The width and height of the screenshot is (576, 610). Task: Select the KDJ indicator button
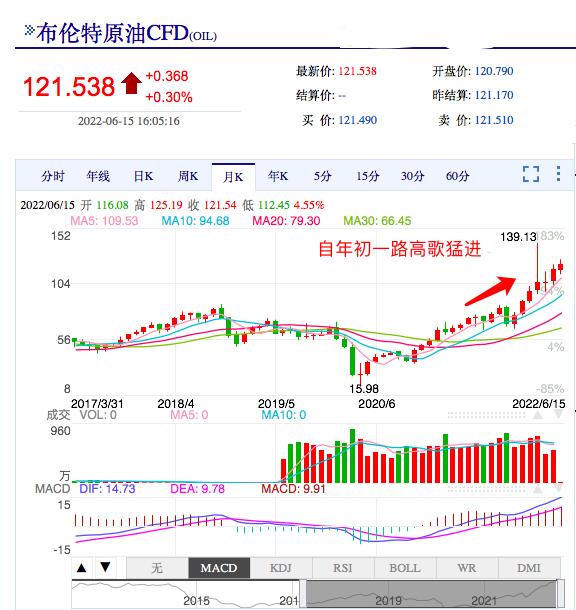point(281,568)
